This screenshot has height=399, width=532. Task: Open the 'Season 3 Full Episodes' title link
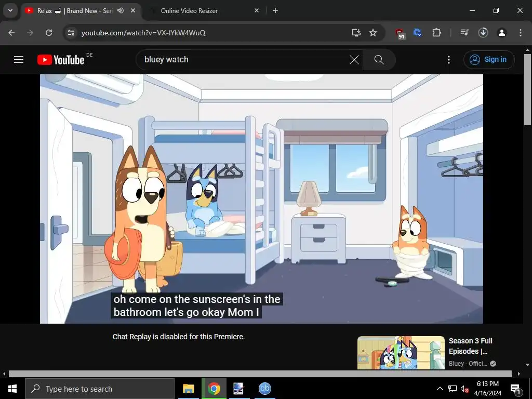point(471,346)
